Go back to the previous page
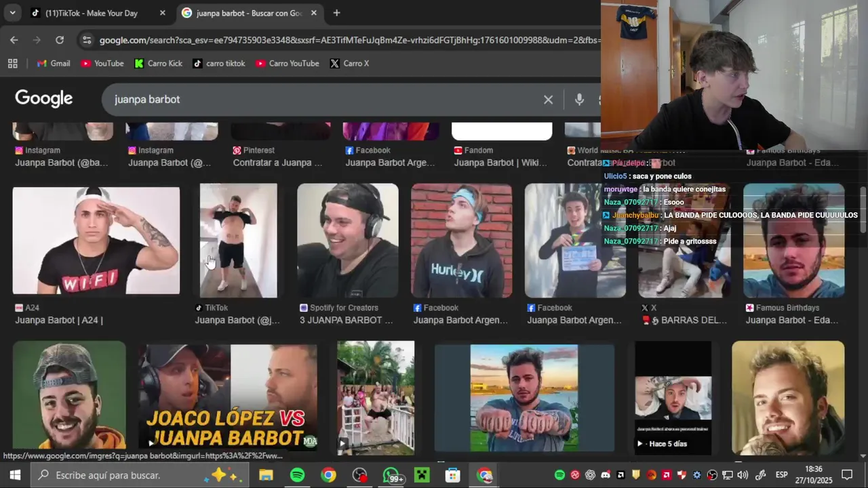The width and height of the screenshot is (868, 488). pyautogui.click(x=14, y=40)
